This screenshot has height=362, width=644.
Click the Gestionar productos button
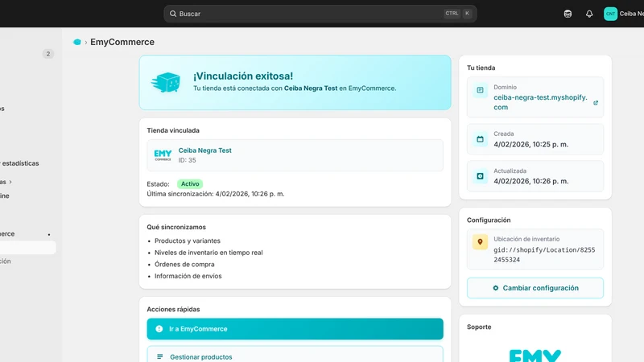pos(295,354)
